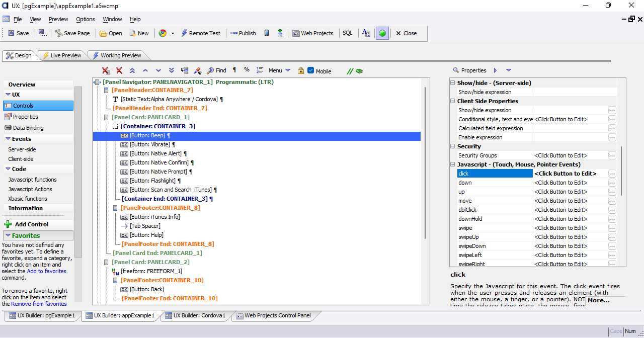Click the move-to-bottom double chevron icon
The width and height of the screenshot is (644, 338).
coord(172,70)
